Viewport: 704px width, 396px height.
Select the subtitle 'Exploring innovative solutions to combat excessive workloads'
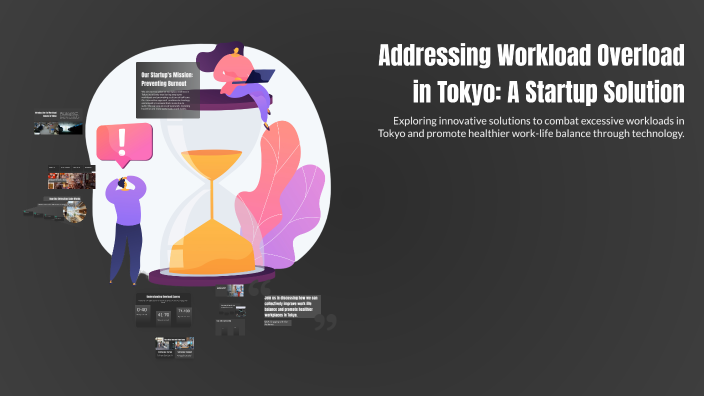[x=531, y=127]
